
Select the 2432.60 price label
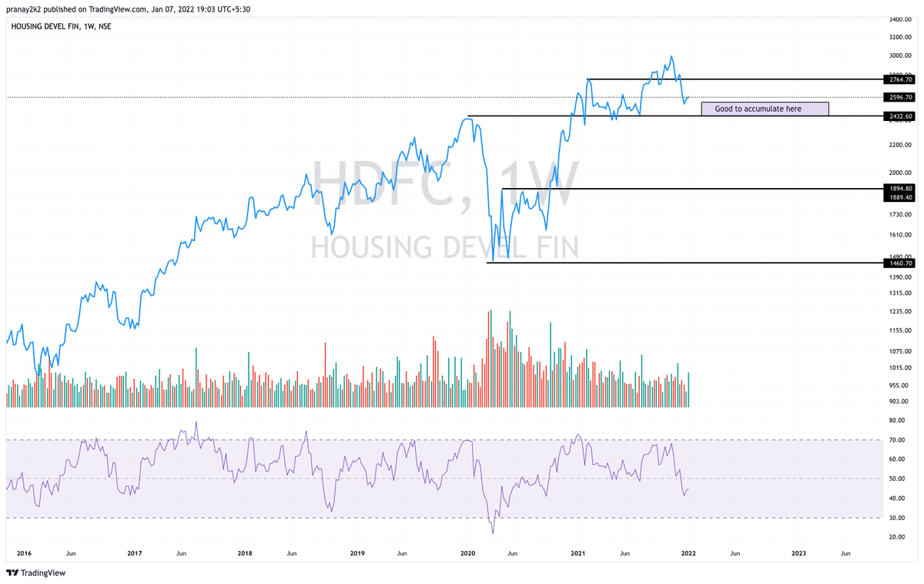pyautogui.click(x=899, y=116)
